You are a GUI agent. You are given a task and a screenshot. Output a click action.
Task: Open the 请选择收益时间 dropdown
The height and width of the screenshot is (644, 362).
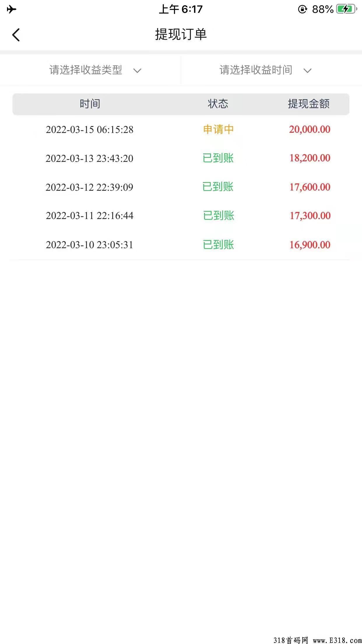click(x=256, y=70)
